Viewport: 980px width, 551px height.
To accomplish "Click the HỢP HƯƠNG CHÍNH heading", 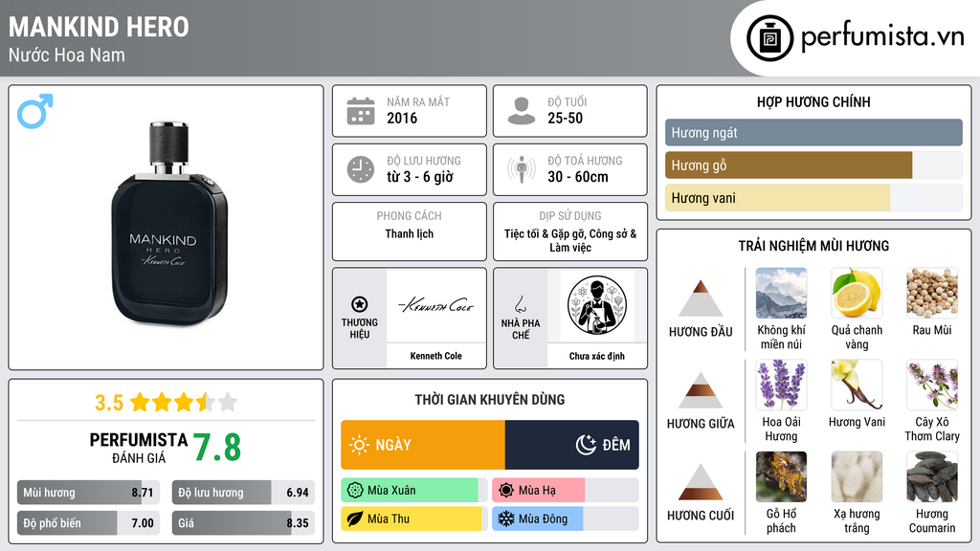I will click(813, 101).
